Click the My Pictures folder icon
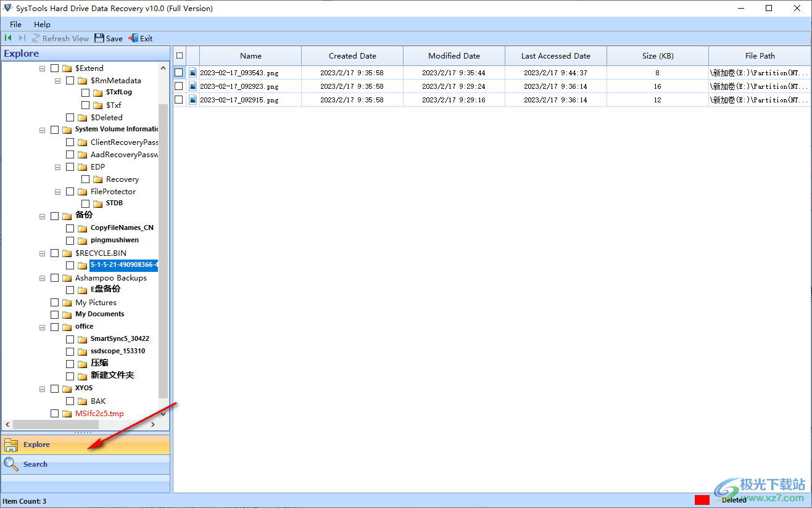 point(67,303)
